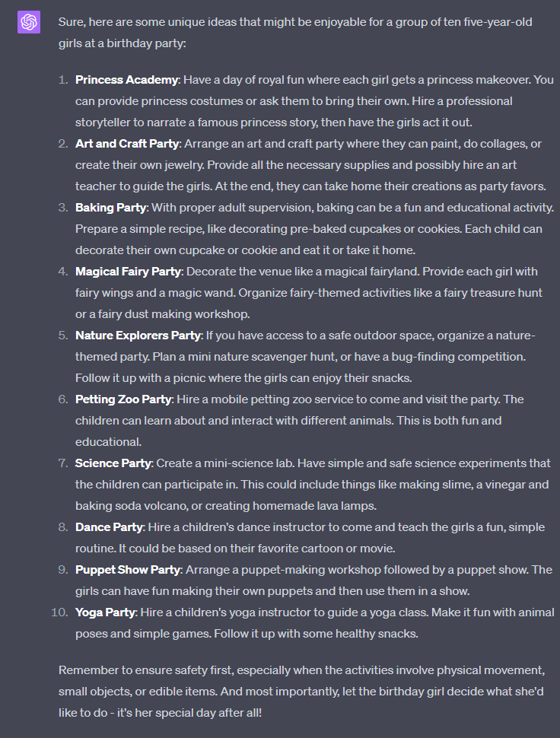Click the "Yoga Party" bold title

pyautogui.click(x=106, y=612)
